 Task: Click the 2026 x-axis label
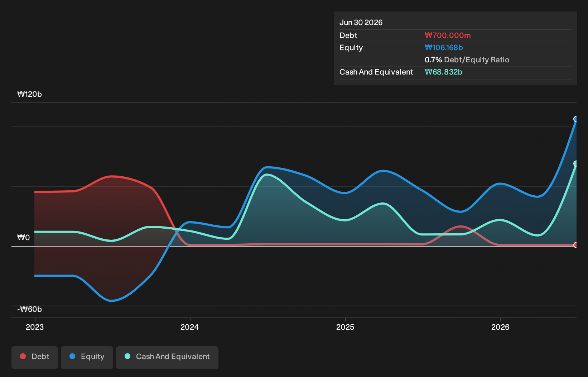coord(500,327)
